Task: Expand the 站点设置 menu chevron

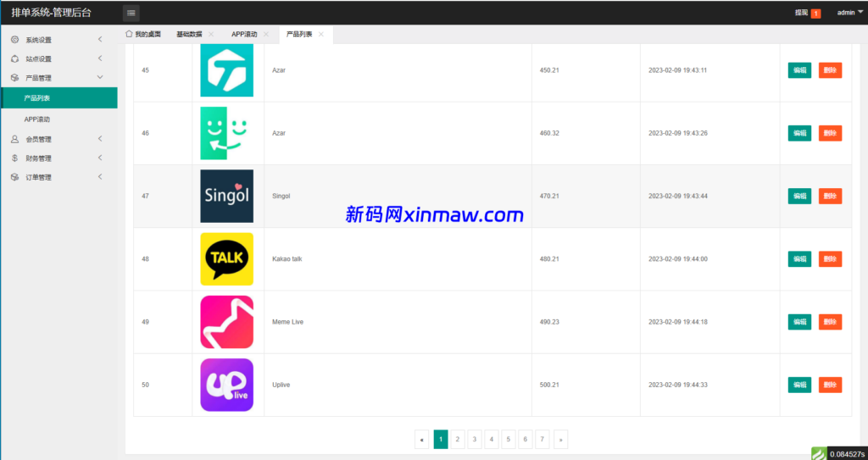Action: pyautogui.click(x=100, y=58)
